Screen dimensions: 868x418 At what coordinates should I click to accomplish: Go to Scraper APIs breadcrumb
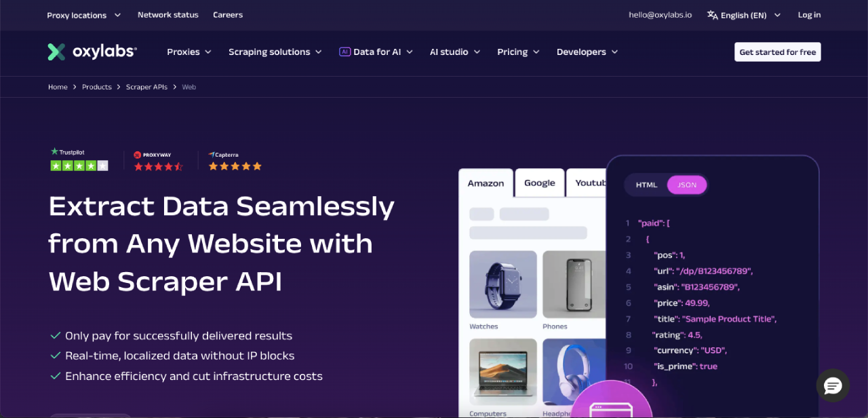click(146, 87)
